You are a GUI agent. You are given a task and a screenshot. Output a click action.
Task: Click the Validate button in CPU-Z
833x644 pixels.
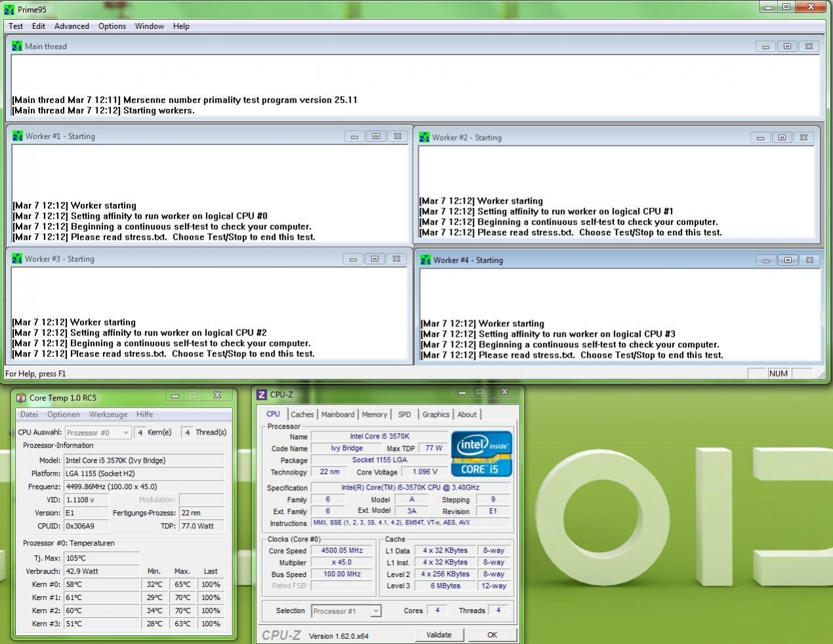click(439, 635)
